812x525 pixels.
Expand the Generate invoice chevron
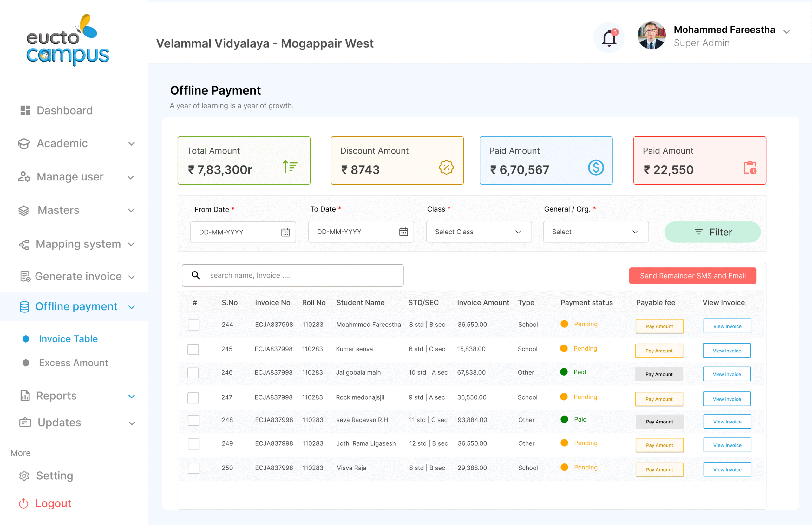tap(132, 277)
